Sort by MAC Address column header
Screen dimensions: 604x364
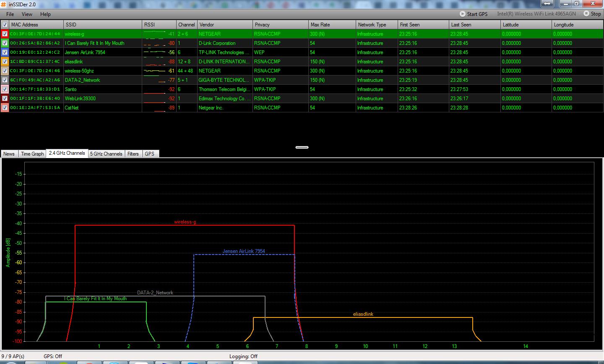pyautogui.click(x=36, y=25)
